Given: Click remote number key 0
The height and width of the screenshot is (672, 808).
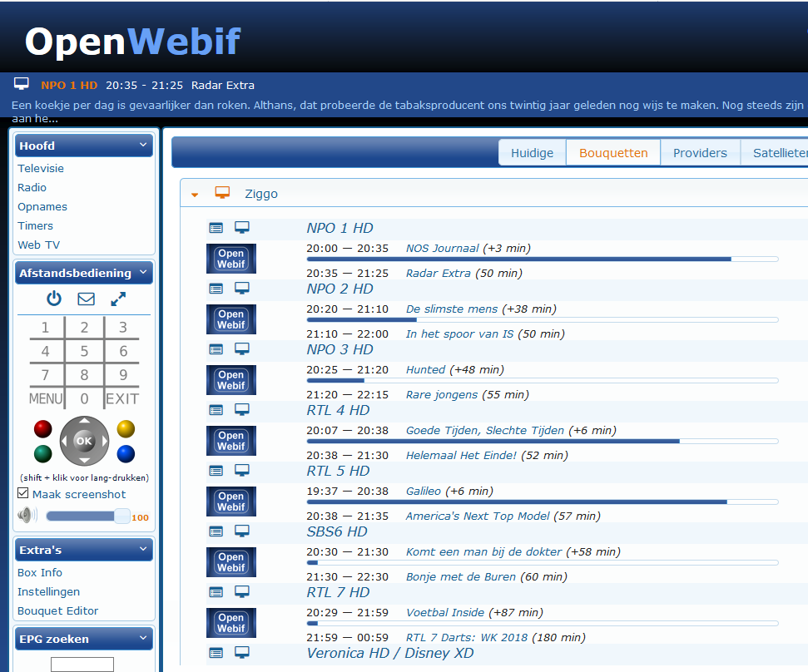Looking at the screenshot, I should (x=84, y=398).
